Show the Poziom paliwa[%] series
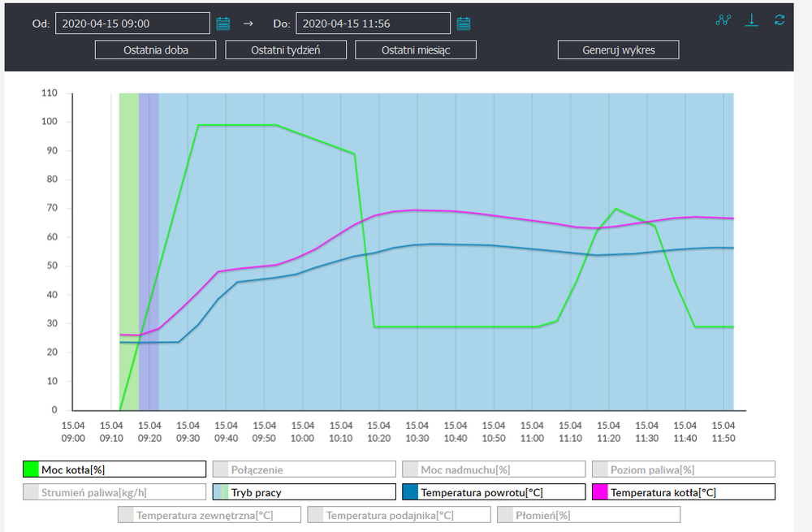 click(x=683, y=469)
